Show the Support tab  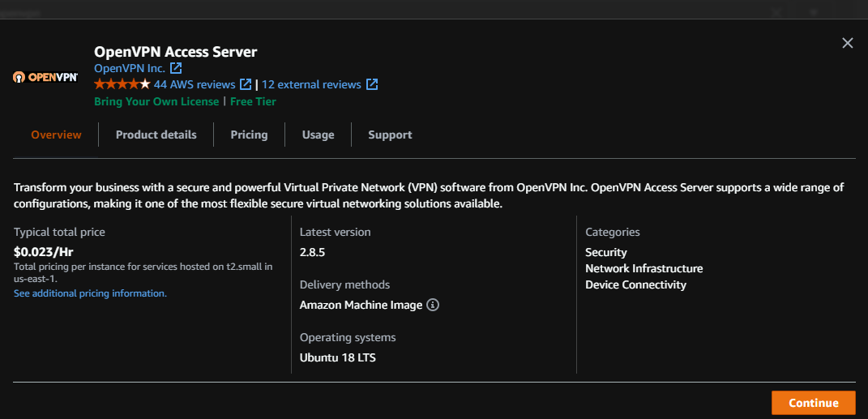click(390, 135)
